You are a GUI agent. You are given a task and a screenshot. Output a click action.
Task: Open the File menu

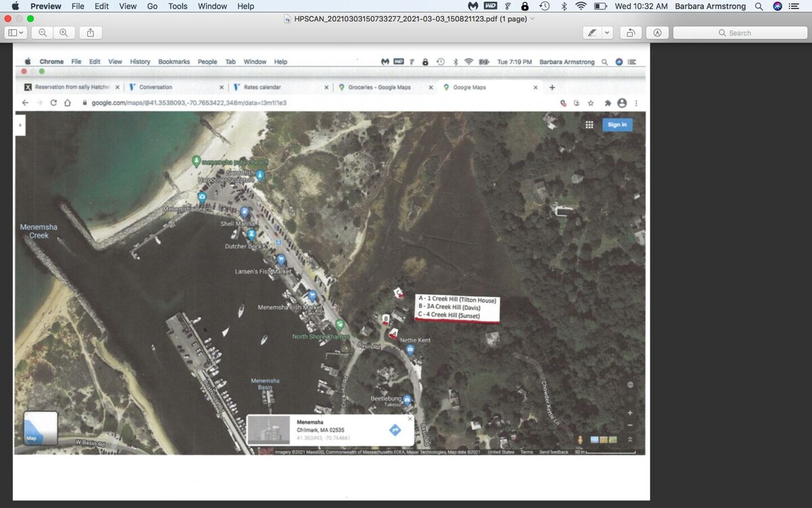click(78, 6)
